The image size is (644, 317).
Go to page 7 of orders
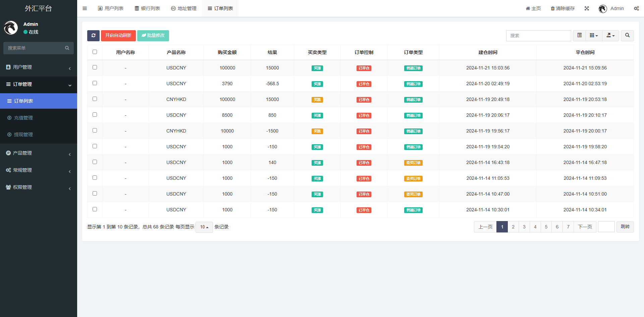[x=568, y=227]
